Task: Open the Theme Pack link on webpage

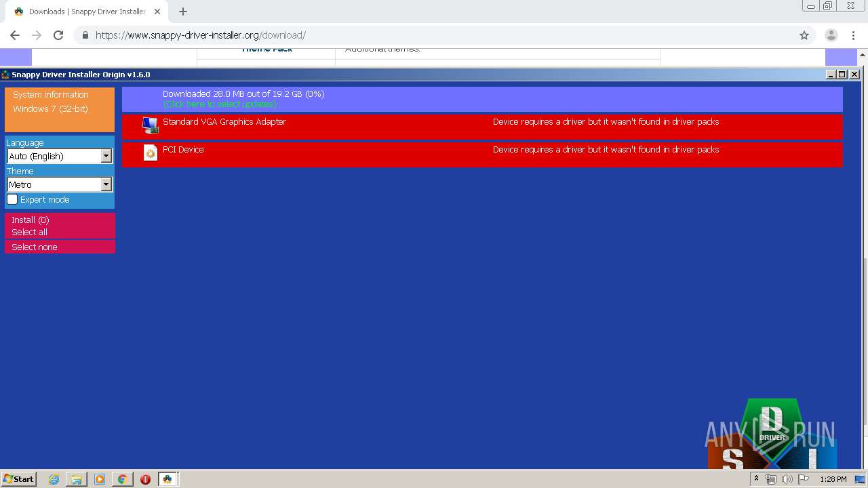Action: click(x=267, y=49)
